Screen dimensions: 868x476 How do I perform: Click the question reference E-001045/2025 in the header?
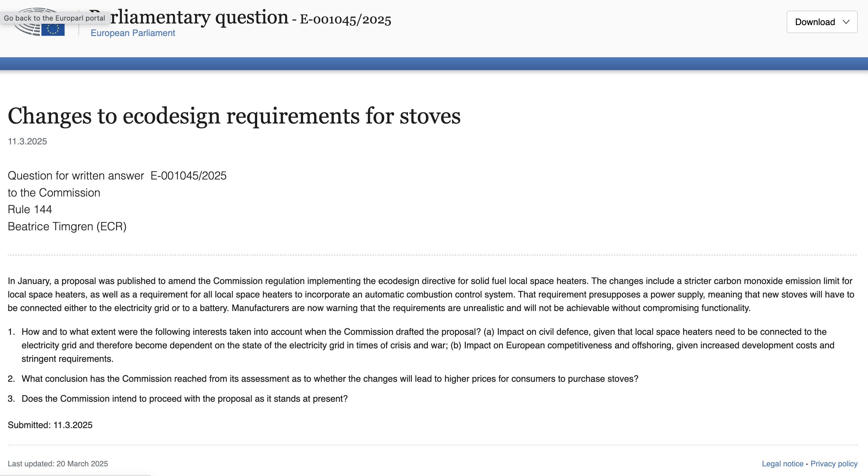(345, 20)
